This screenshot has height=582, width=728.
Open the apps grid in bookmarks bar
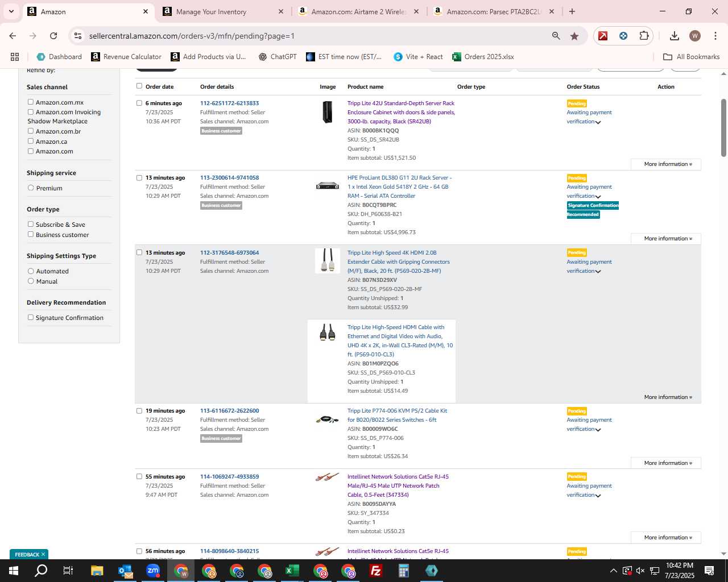pyautogui.click(x=15, y=57)
